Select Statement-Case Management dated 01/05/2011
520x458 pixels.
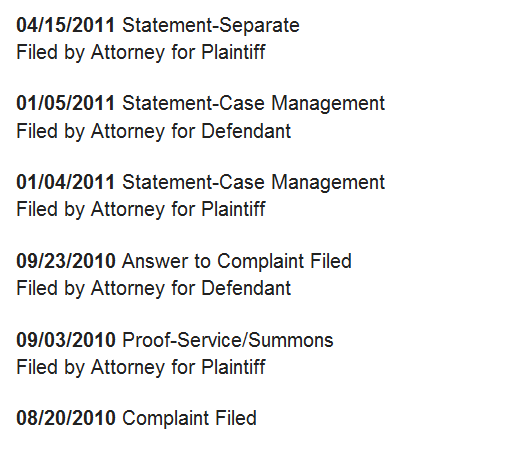253,104
